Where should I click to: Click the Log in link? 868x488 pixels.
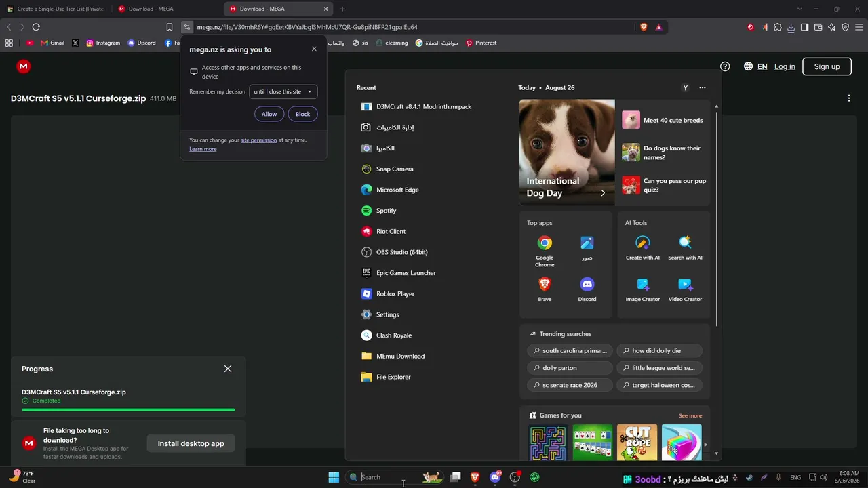coord(785,66)
